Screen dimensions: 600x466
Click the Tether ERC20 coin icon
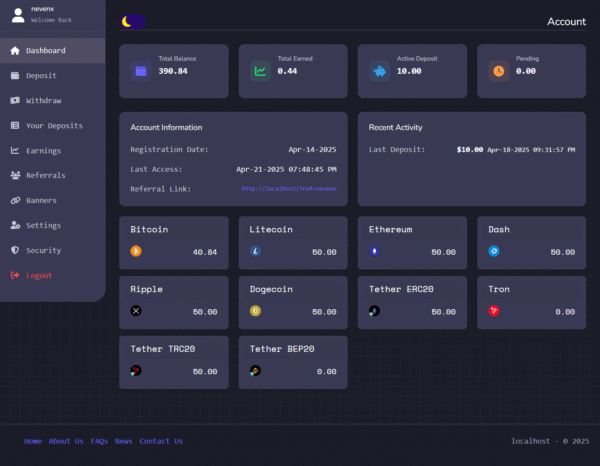(x=374, y=311)
